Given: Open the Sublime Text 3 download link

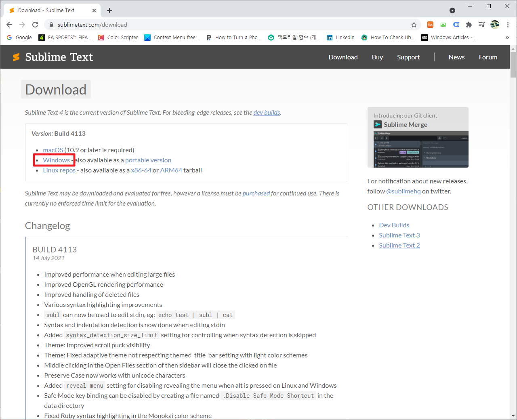Looking at the screenshot, I should pyautogui.click(x=399, y=235).
